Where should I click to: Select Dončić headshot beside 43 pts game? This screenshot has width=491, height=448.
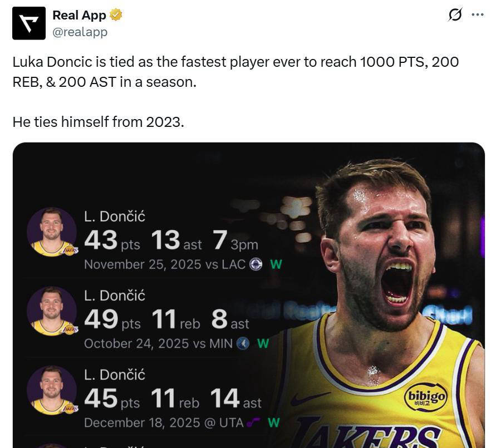52,232
